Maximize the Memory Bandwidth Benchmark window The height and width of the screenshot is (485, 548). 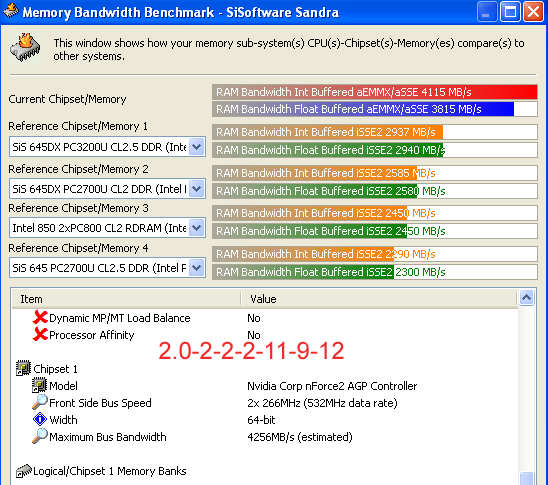(510, 12)
